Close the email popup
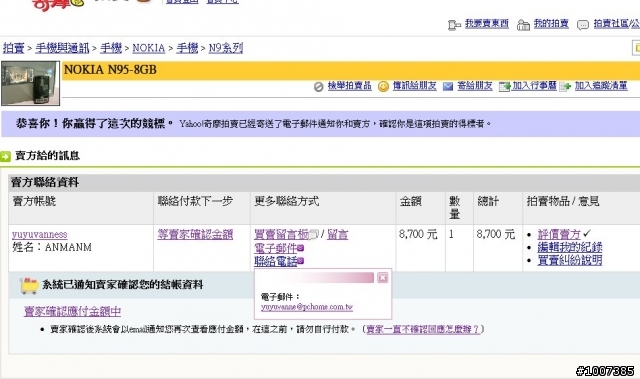640x379 pixels. pyautogui.click(x=382, y=278)
